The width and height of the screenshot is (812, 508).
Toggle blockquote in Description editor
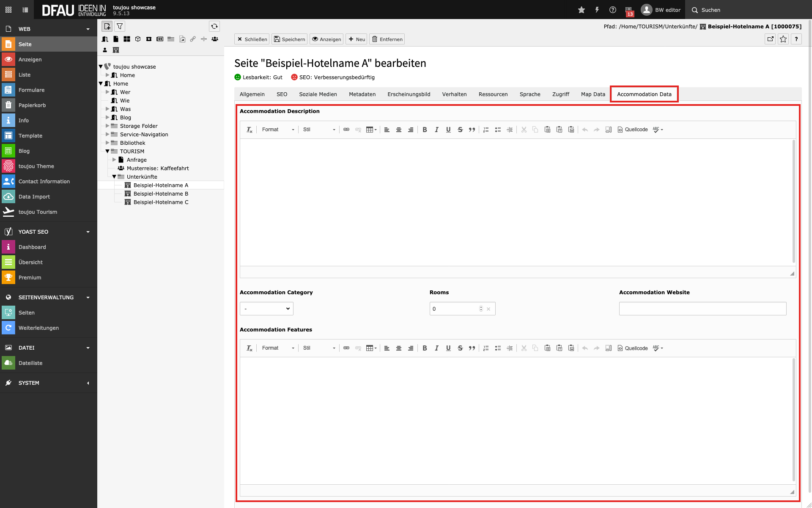point(472,130)
